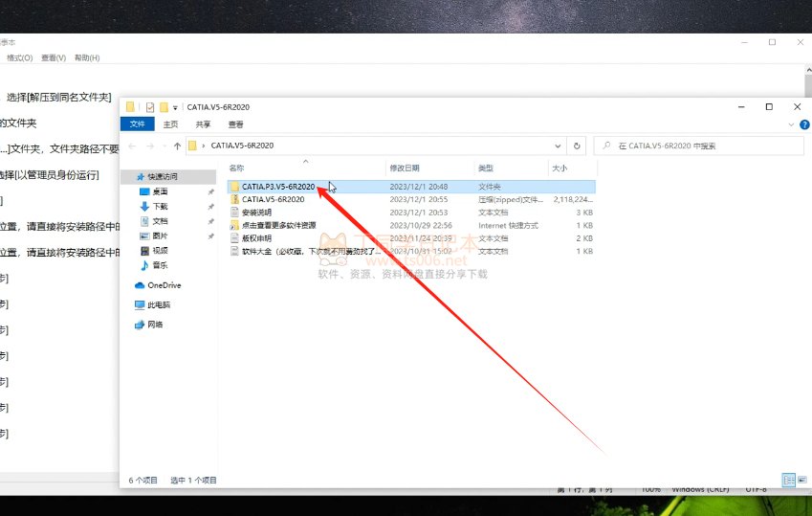Expand quick access toolbar customize dropdown

click(175, 108)
